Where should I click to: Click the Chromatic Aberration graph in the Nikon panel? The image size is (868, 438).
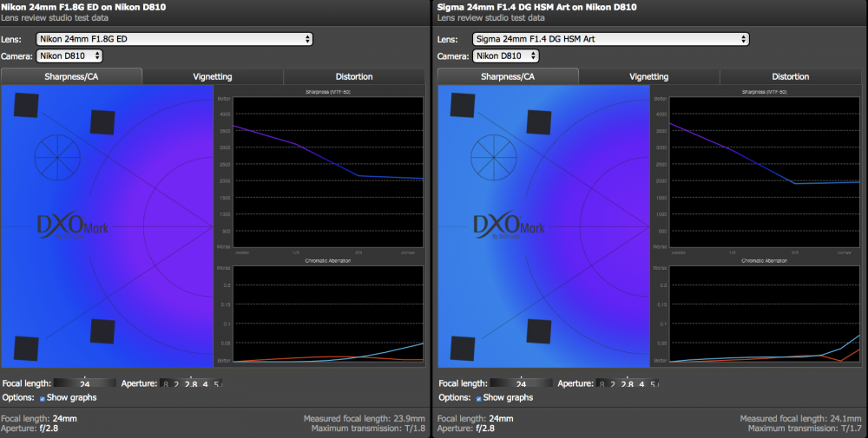[x=328, y=314]
